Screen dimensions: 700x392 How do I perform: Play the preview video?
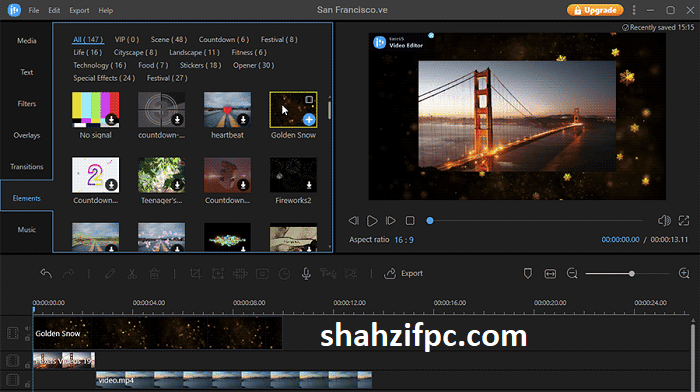tap(372, 221)
